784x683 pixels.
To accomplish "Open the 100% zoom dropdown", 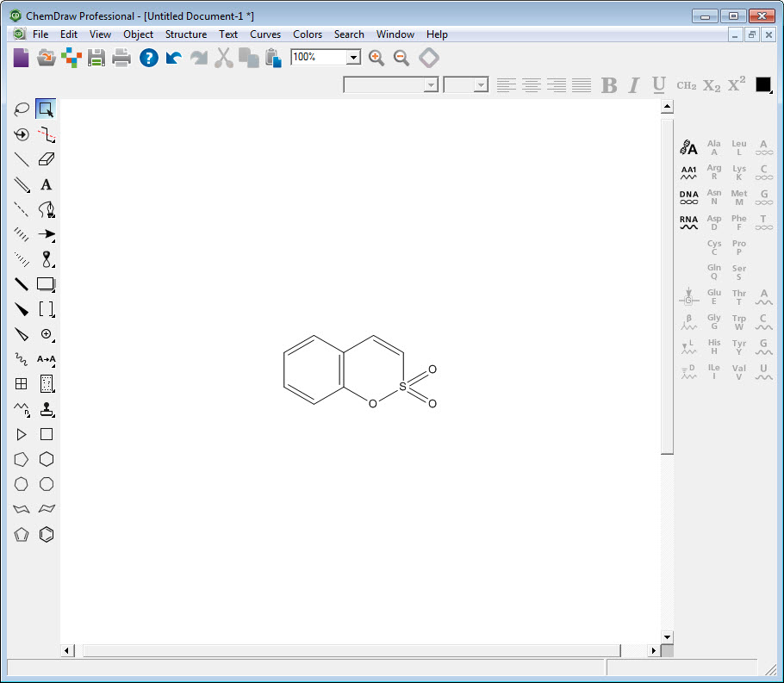I will [352, 58].
